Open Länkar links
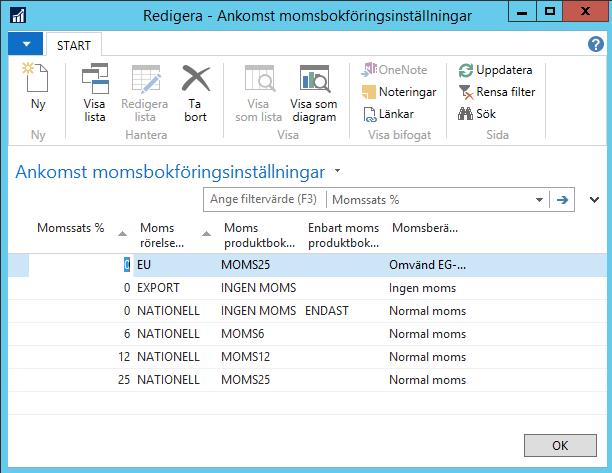 tap(388, 114)
